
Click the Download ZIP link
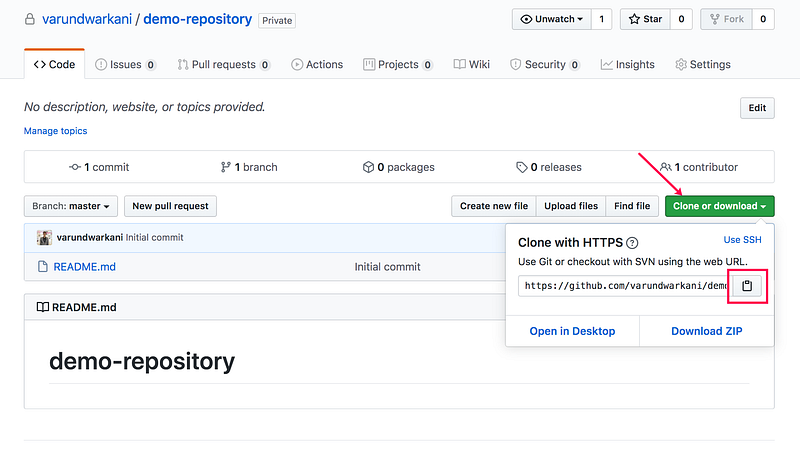(707, 331)
